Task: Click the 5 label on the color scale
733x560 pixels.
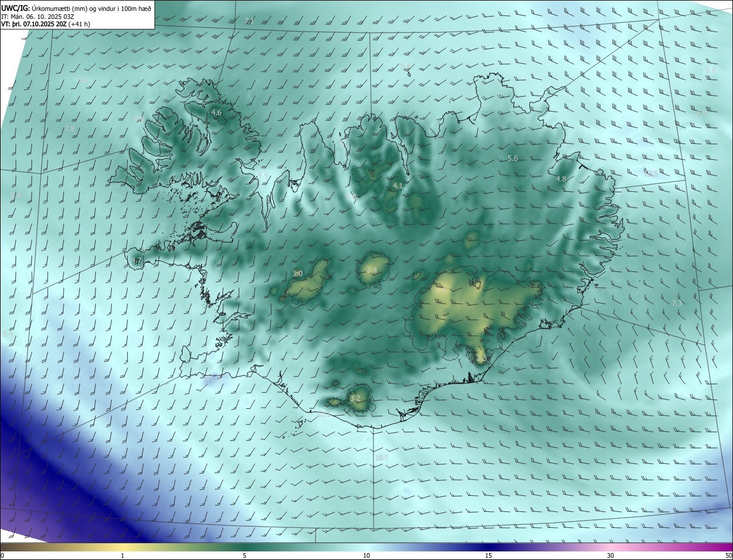Action: click(245, 555)
